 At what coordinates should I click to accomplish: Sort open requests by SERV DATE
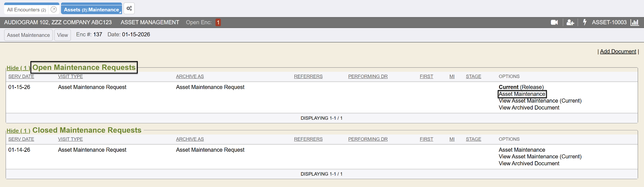click(x=21, y=76)
